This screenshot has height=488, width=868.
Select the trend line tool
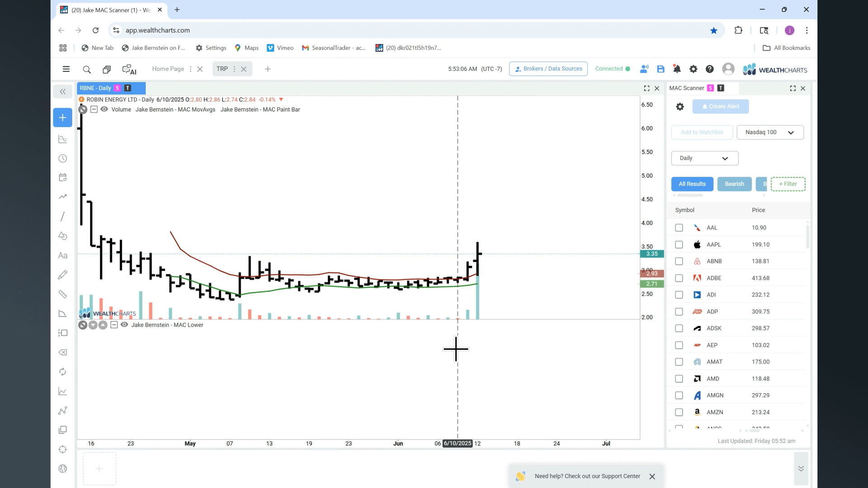pyautogui.click(x=63, y=197)
